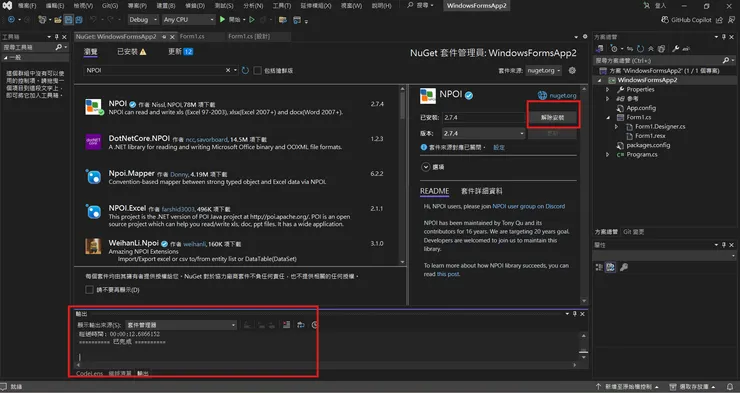Open the Updates tab with 12 badge
Image resolution: width=740 pixels, height=393 pixels.
pyautogui.click(x=180, y=51)
